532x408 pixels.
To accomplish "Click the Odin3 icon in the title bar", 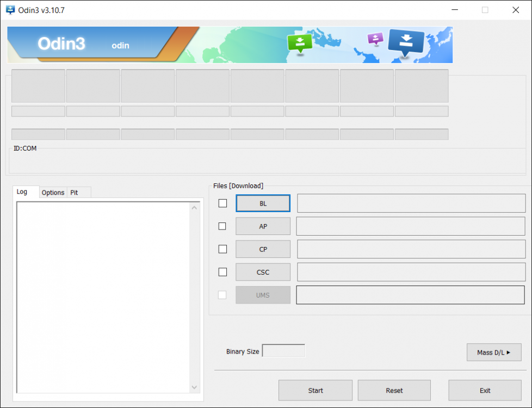I will pyautogui.click(x=9, y=10).
